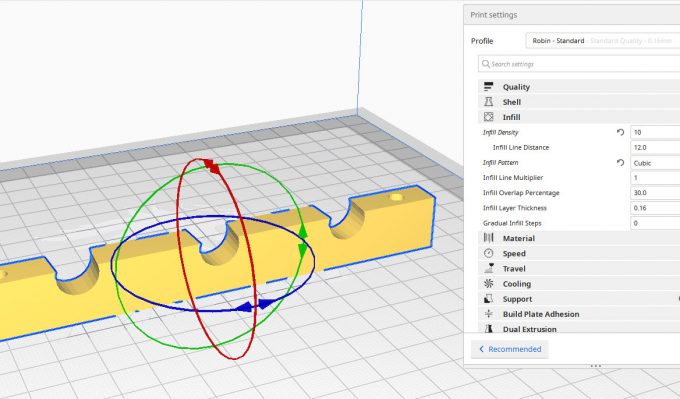Open the Infill Pattern Cubic dropdown
The image size is (680, 399).
coord(655,163)
